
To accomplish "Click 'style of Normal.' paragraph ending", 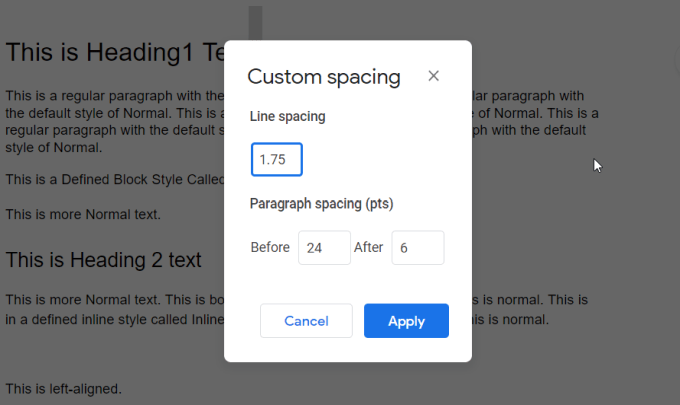I will tap(53, 147).
